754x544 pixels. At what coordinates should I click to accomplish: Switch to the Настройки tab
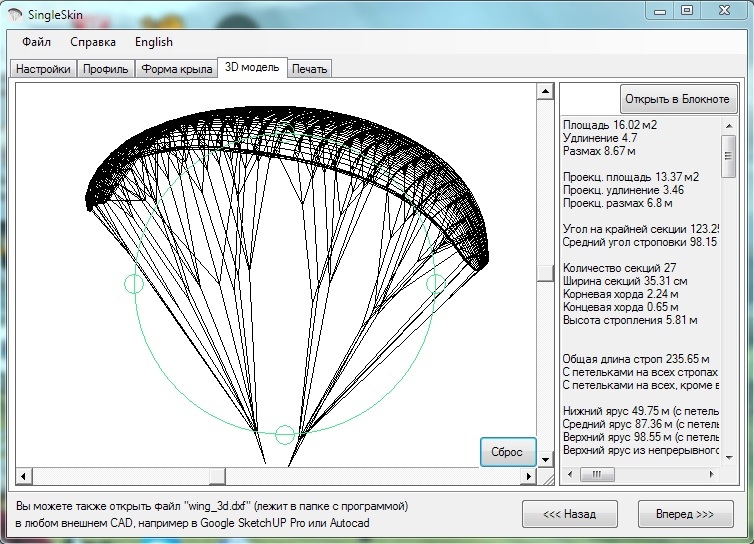pos(43,69)
